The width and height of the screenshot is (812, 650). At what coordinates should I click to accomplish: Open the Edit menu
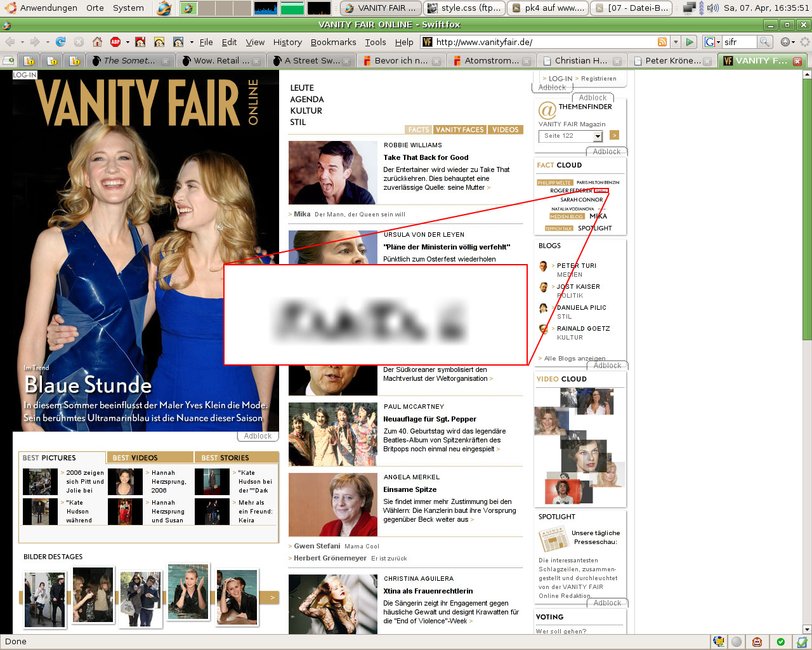pyautogui.click(x=229, y=42)
